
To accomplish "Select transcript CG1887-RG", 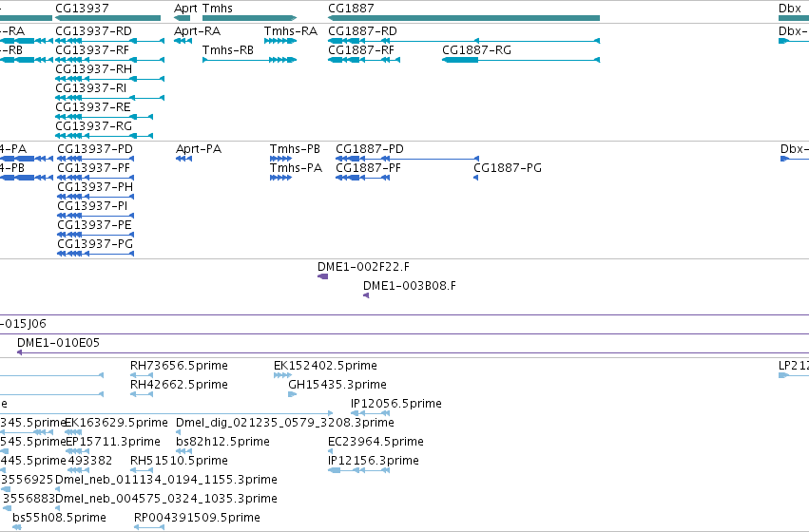I will point(521,60).
